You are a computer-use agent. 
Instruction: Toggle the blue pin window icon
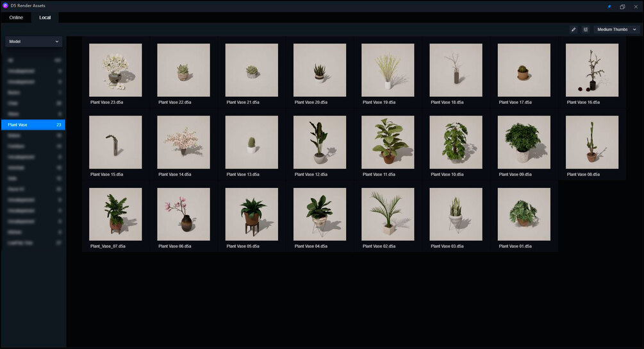click(x=609, y=6)
